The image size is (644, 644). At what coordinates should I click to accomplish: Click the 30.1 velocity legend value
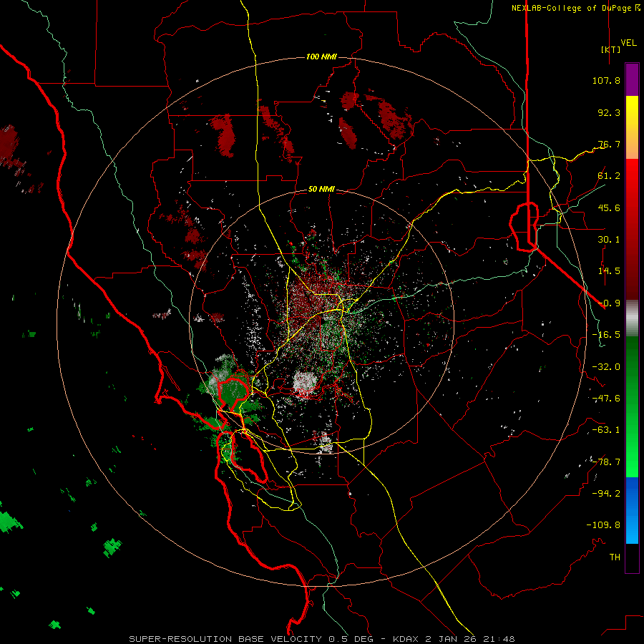click(x=609, y=240)
